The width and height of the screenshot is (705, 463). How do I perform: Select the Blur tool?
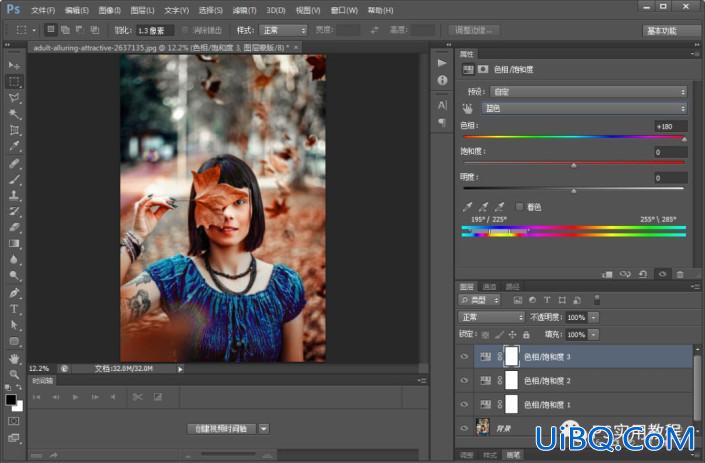click(x=14, y=260)
